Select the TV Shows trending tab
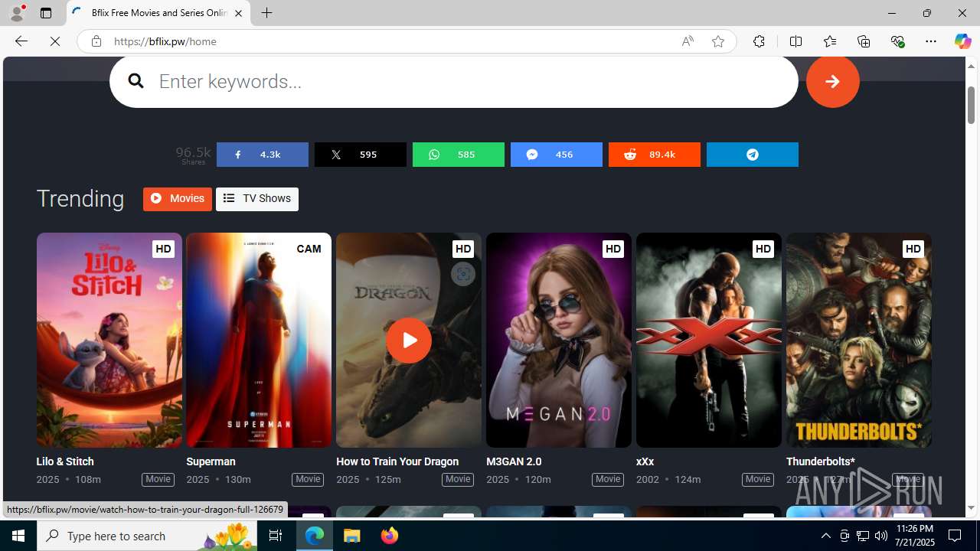 click(256, 199)
